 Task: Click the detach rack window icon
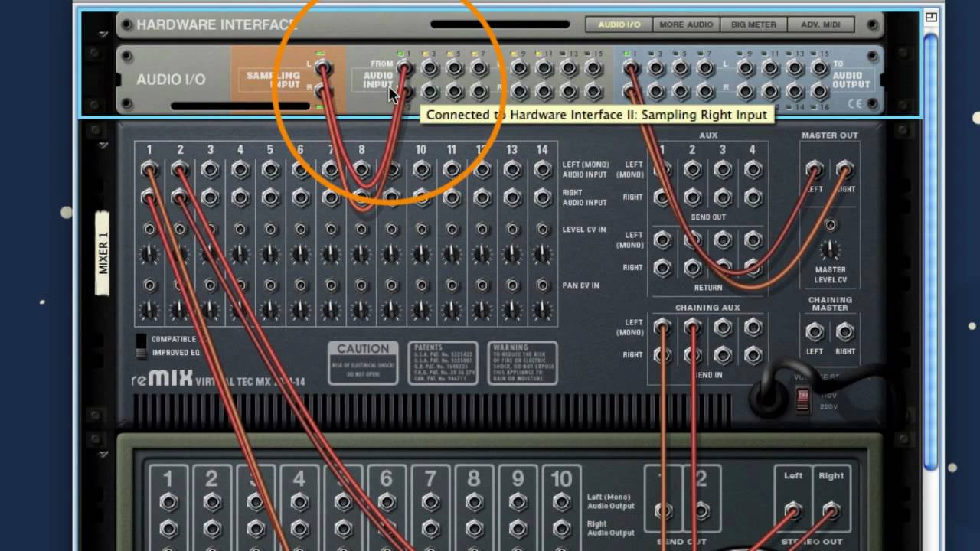(931, 16)
